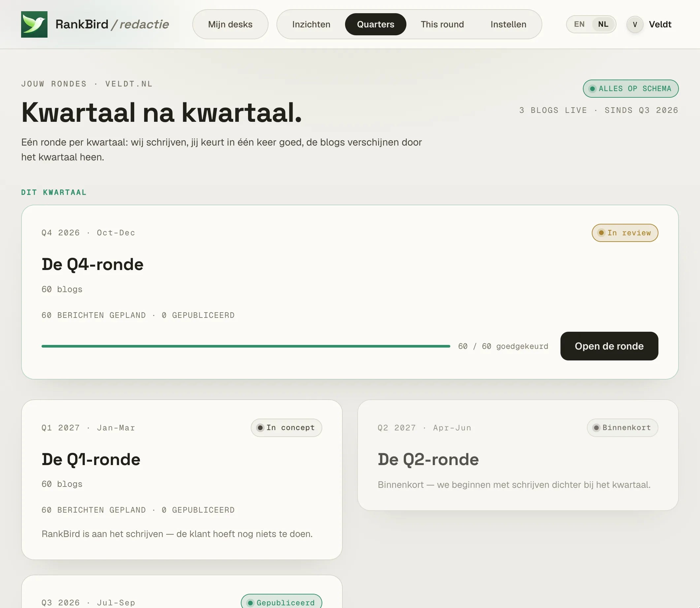
Task: Click the Q4 approval progress bar
Action: [x=246, y=346]
